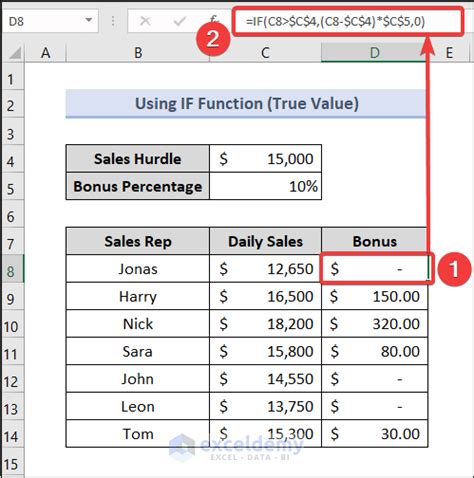Click Harry's daily sales 16,500

point(265,296)
